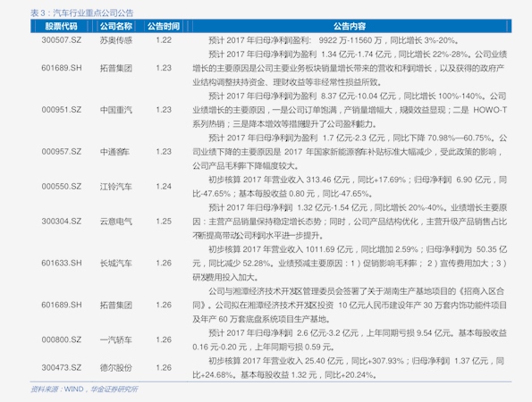Select company name 苏奥传感
Image resolution: width=532 pixels, height=402 pixels.
(115, 40)
